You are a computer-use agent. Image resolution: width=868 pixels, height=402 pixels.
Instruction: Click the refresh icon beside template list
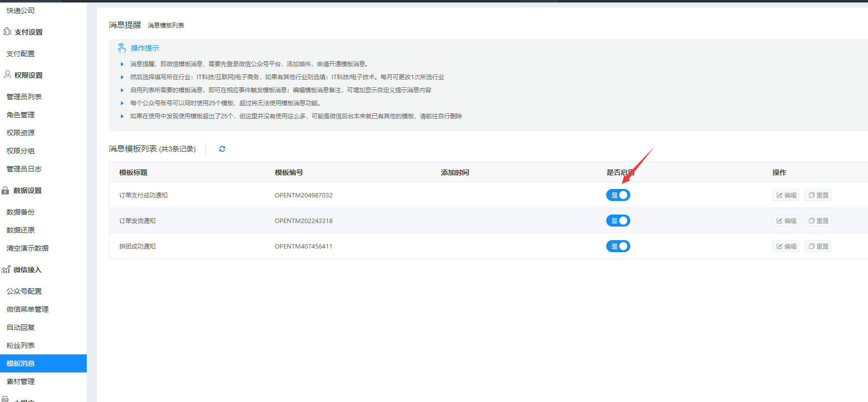tap(222, 149)
